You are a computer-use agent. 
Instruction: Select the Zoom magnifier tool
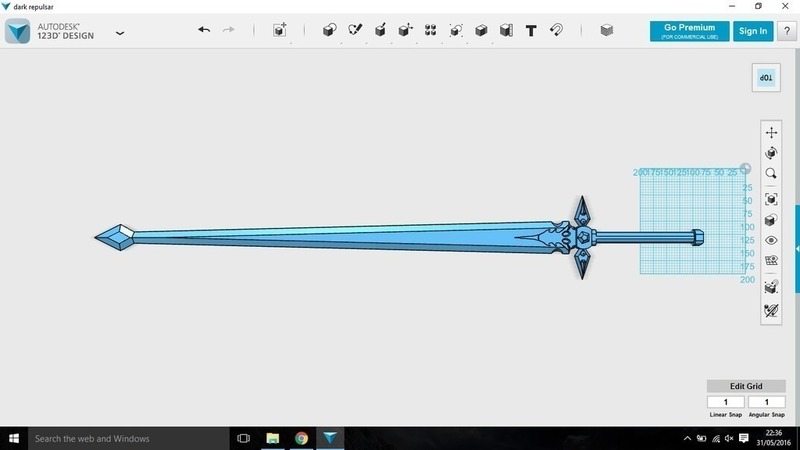coord(771,173)
